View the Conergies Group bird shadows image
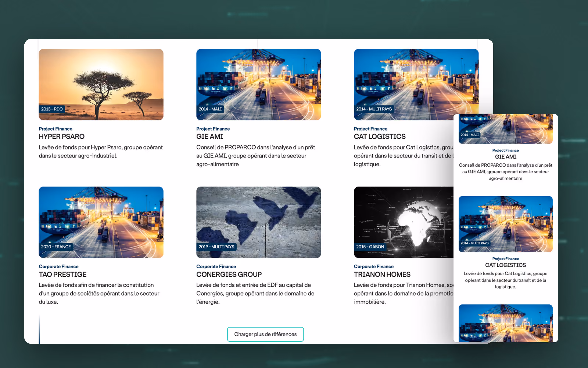The image size is (588, 368). [259, 222]
